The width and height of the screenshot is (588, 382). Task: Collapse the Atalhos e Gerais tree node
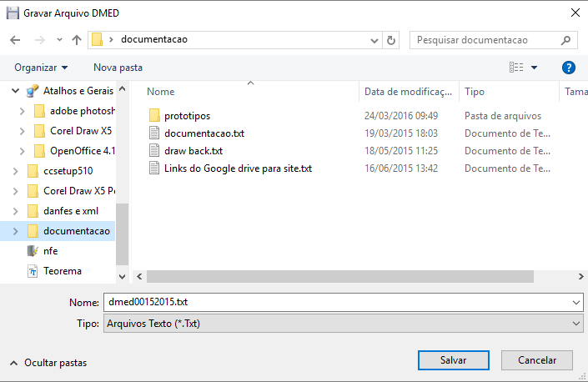15,91
